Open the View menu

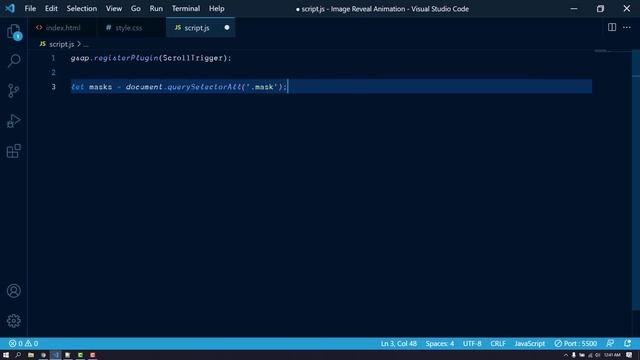click(x=114, y=9)
